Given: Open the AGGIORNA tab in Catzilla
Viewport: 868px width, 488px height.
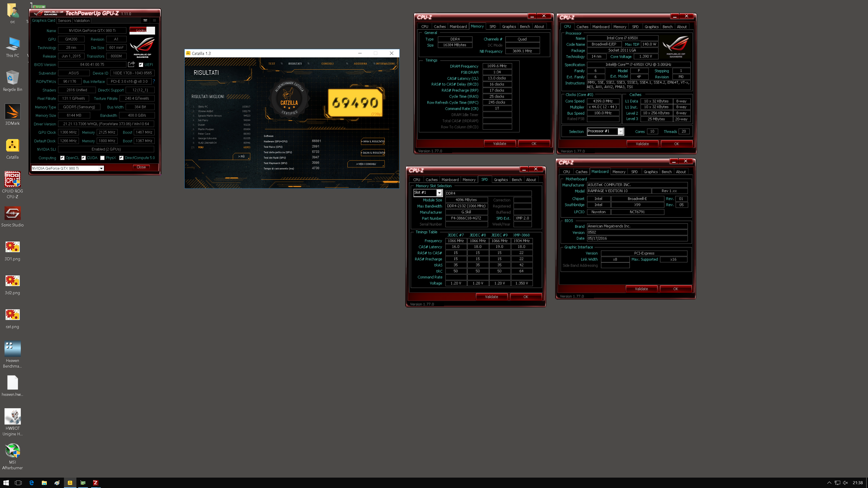Looking at the screenshot, I should tap(360, 64).
